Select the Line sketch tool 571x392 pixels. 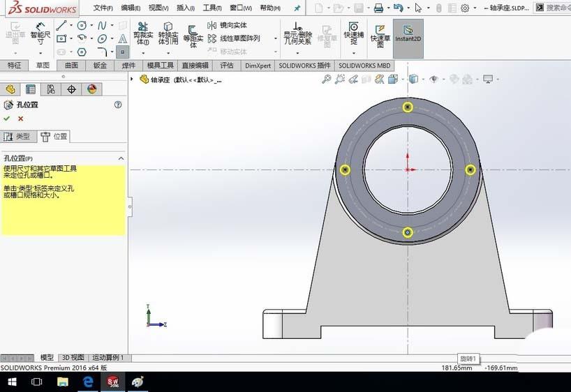tap(61, 26)
